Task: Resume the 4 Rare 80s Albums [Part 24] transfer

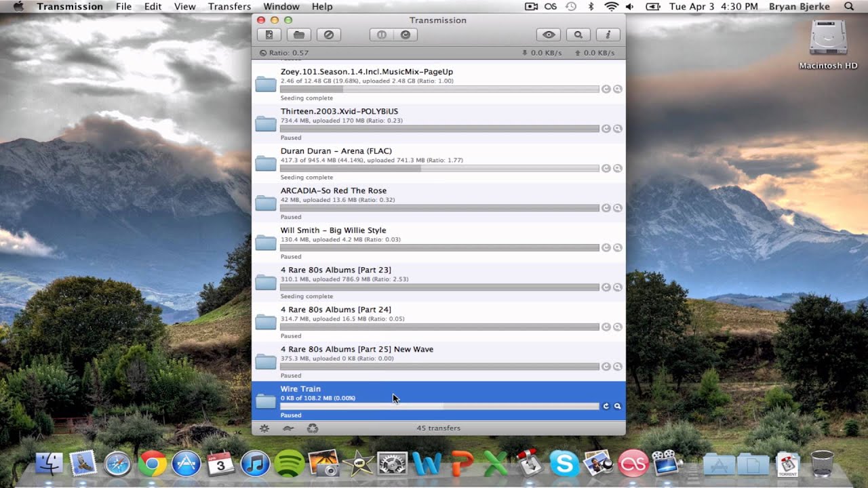Action: click(606, 327)
